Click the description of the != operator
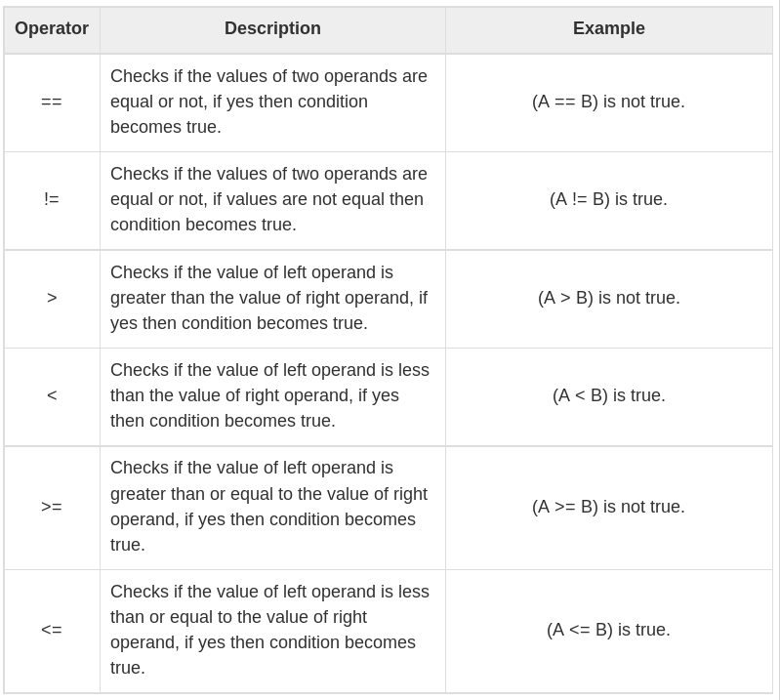 click(x=268, y=199)
